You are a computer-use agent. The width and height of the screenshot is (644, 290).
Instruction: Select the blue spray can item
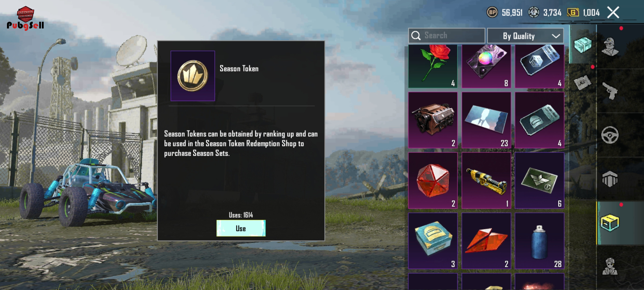(539, 241)
